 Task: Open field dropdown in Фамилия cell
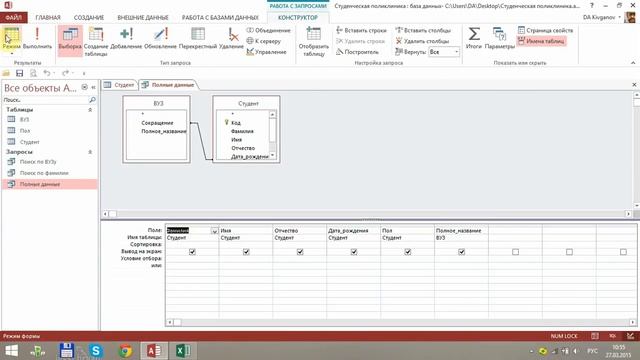(214, 231)
